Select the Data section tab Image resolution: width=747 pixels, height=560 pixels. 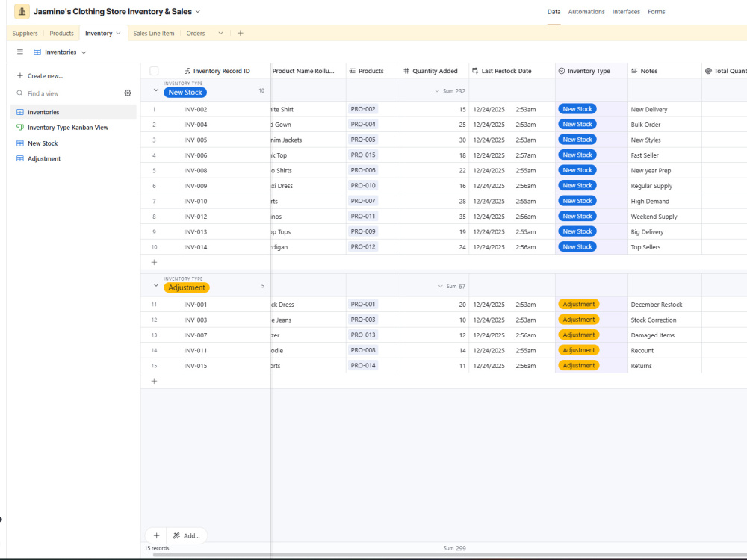(554, 12)
